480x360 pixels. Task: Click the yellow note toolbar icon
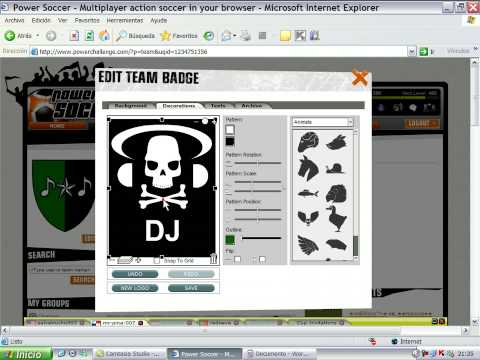click(285, 36)
